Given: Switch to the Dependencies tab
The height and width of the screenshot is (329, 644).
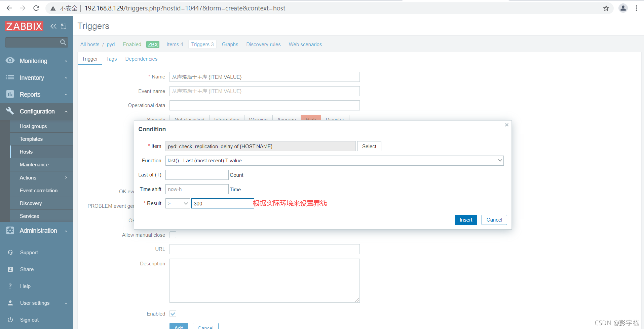Looking at the screenshot, I should click(x=141, y=59).
